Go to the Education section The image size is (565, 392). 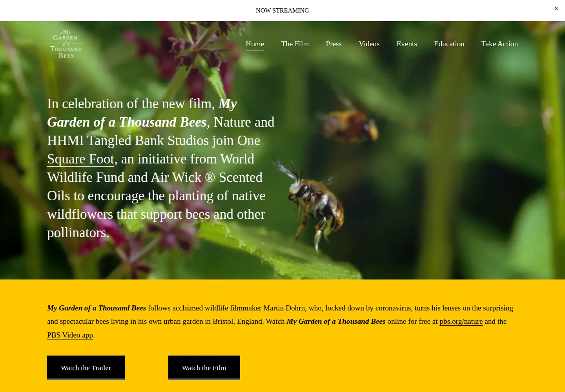[449, 44]
